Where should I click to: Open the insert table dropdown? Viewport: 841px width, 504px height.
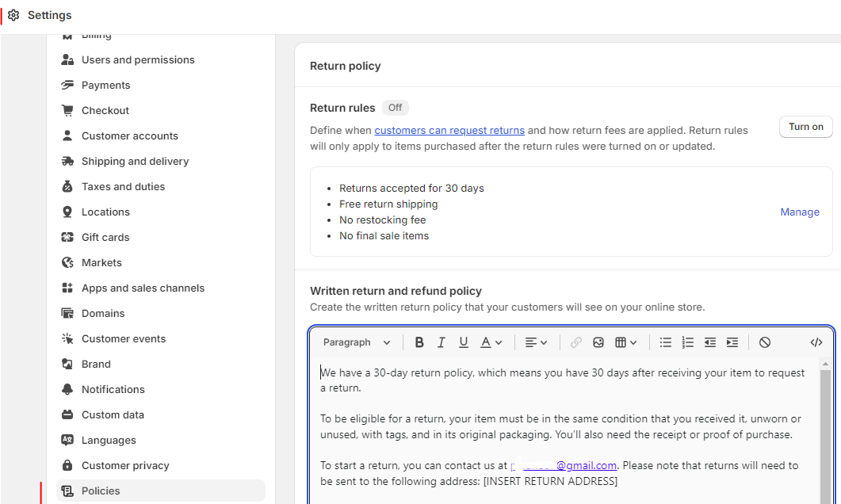626,342
